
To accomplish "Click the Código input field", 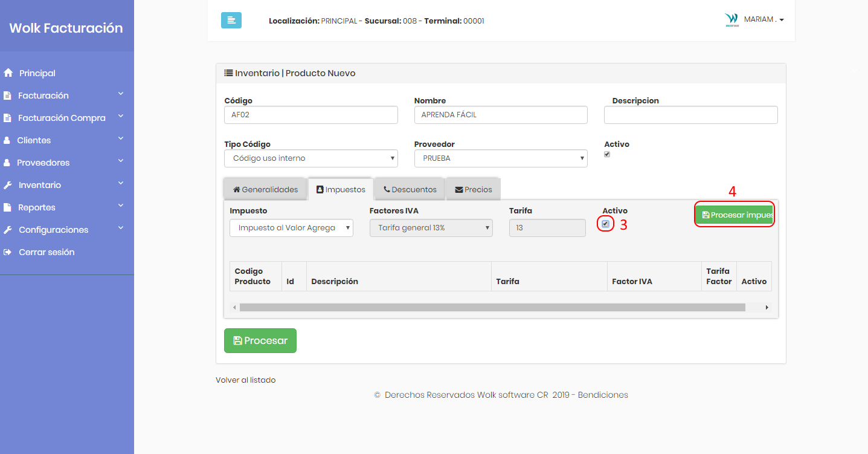I will click(x=311, y=115).
